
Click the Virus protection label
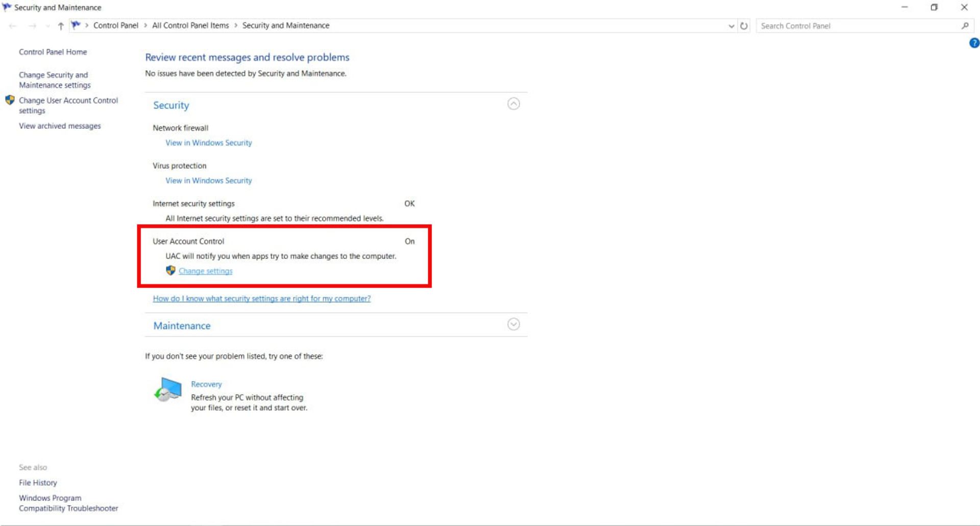(179, 166)
